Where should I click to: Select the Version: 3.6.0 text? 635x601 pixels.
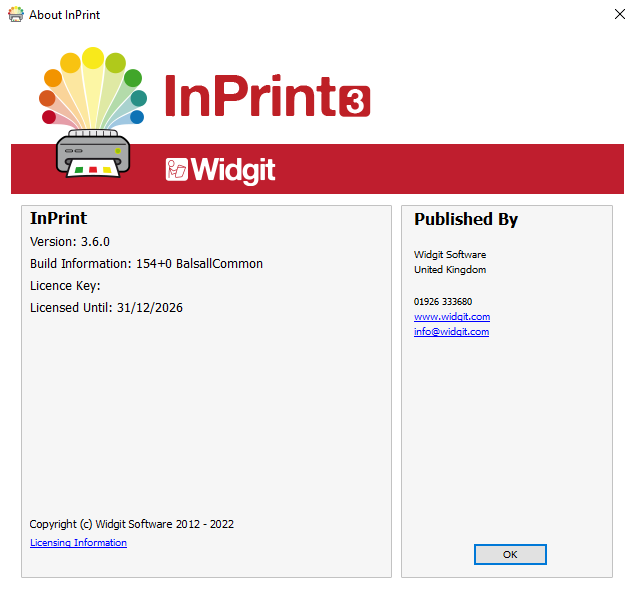click(70, 241)
